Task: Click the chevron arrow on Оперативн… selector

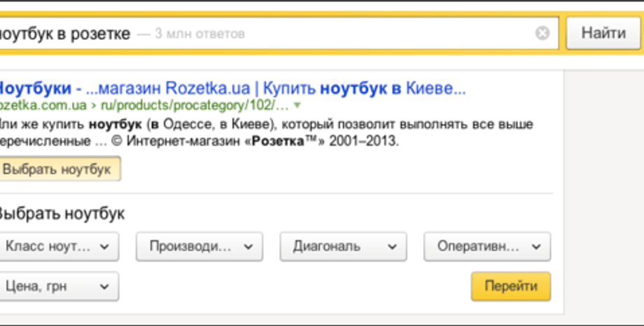Action: (536, 247)
